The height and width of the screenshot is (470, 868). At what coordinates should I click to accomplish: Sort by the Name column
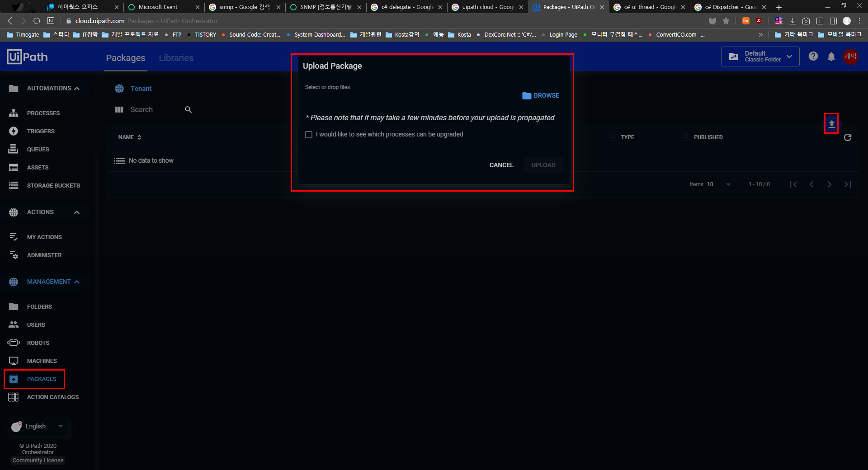[130, 137]
